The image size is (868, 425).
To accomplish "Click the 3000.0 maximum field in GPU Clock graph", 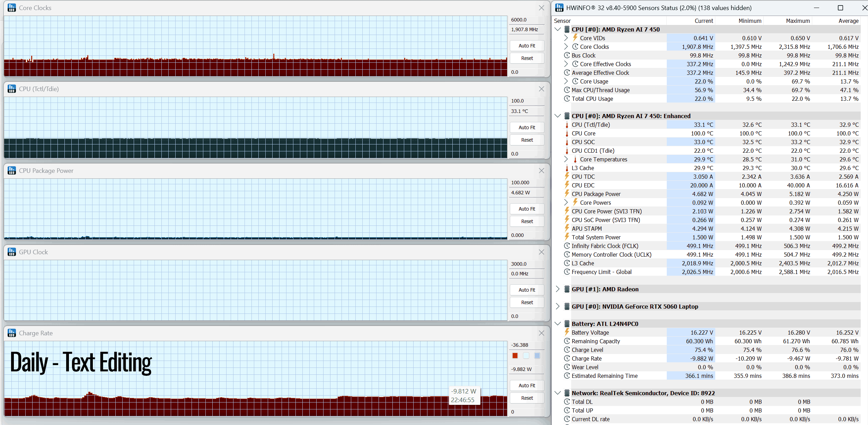I will [x=526, y=264].
